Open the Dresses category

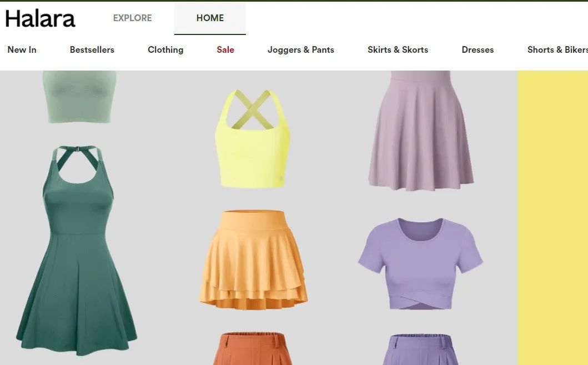pyautogui.click(x=478, y=49)
